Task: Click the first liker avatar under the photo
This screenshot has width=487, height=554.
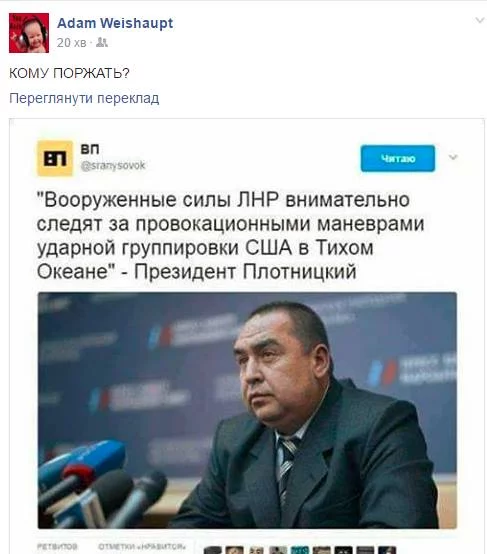Action: coord(213,550)
